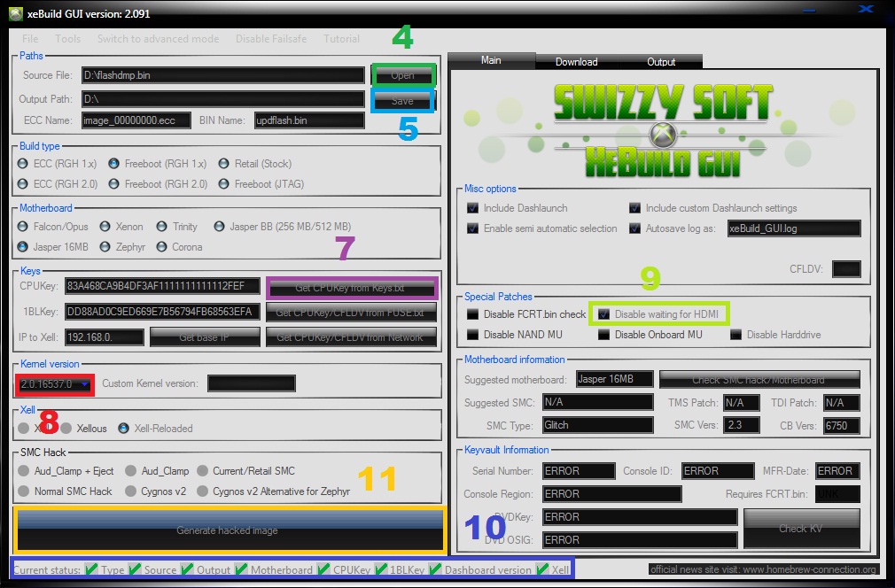Click the Custom Kernel version field
Viewport: 895px width, 588px height.
252,383
